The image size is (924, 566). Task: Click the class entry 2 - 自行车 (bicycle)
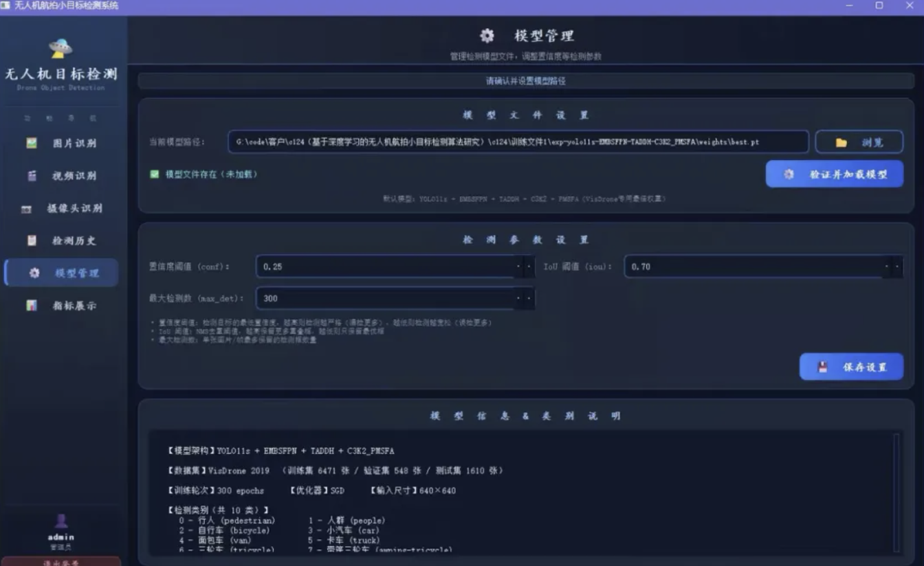[224, 530]
